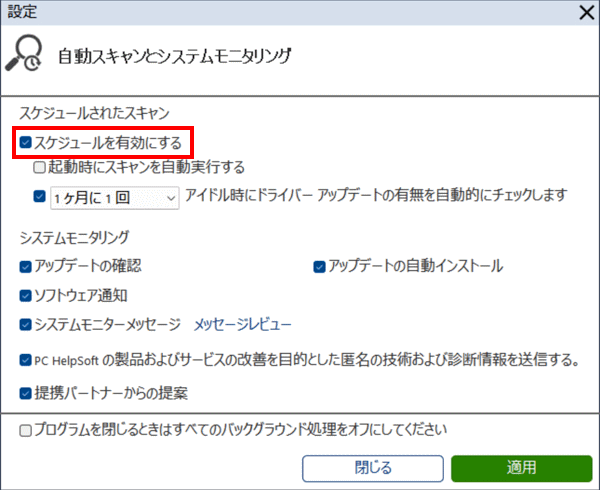Click the magnifier-clock auto scan icon
Image resolution: width=600 pixels, height=490 pixels.
click(x=24, y=53)
